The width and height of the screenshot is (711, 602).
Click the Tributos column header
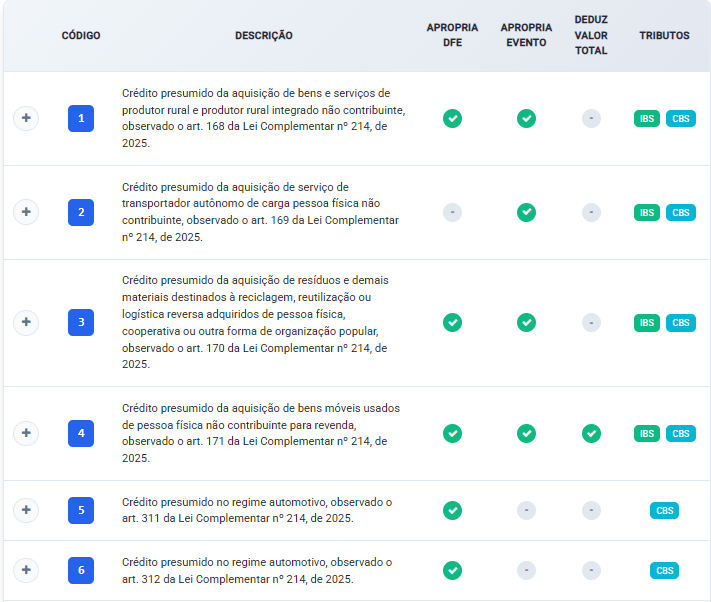[x=664, y=36]
